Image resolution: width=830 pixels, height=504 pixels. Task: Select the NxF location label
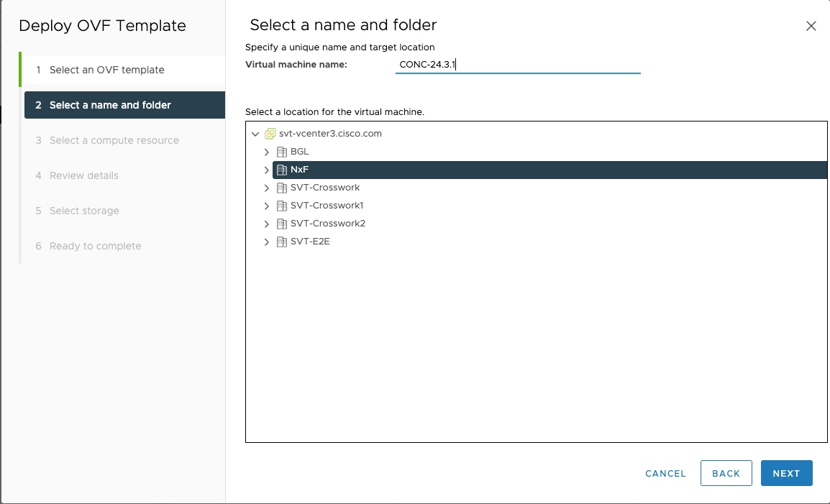click(300, 170)
